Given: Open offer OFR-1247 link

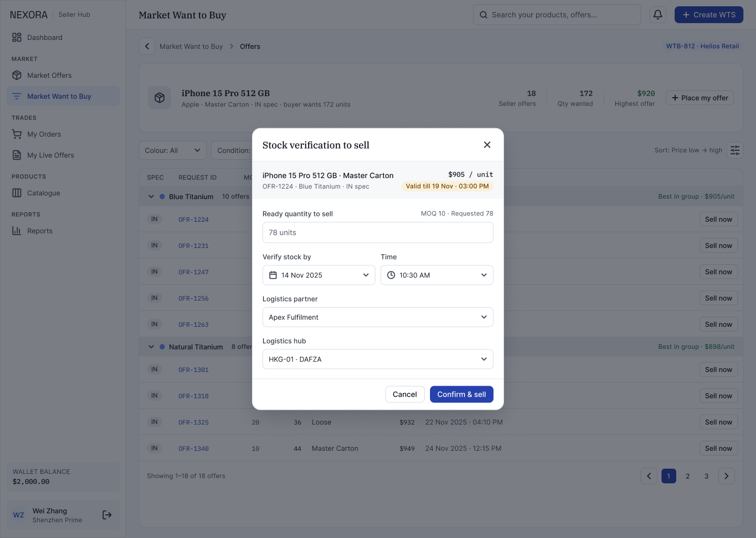Looking at the screenshot, I should (194, 272).
